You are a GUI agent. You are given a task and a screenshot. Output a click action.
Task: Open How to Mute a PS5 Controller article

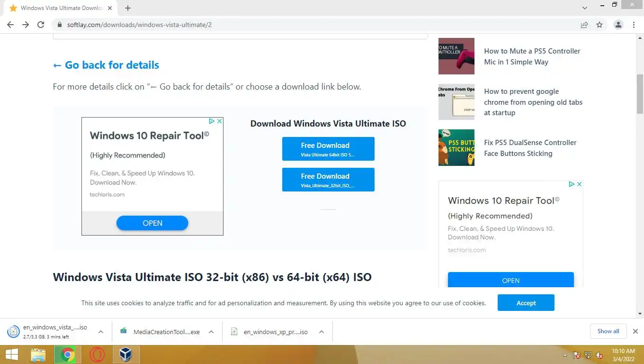(x=532, y=56)
